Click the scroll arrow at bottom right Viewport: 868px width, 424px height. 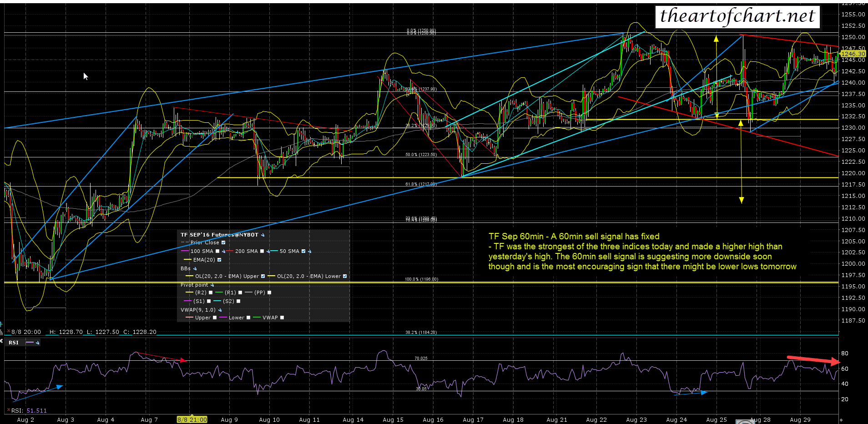click(x=841, y=420)
